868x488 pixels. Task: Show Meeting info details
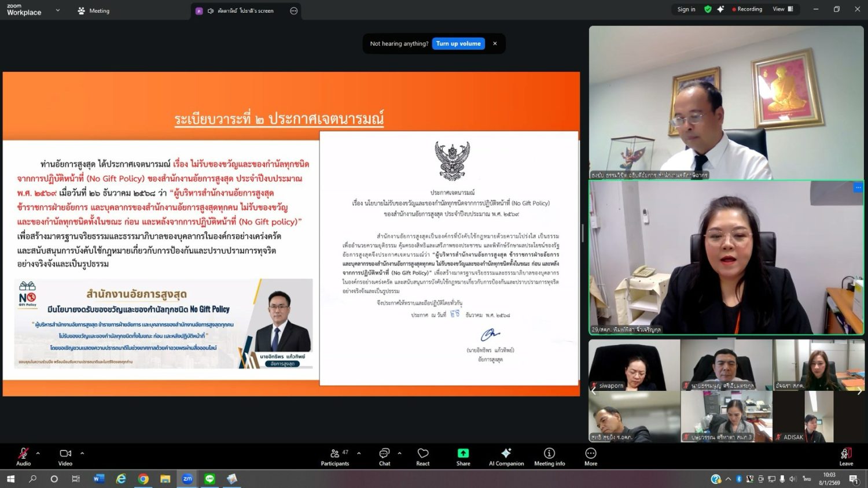549,456
